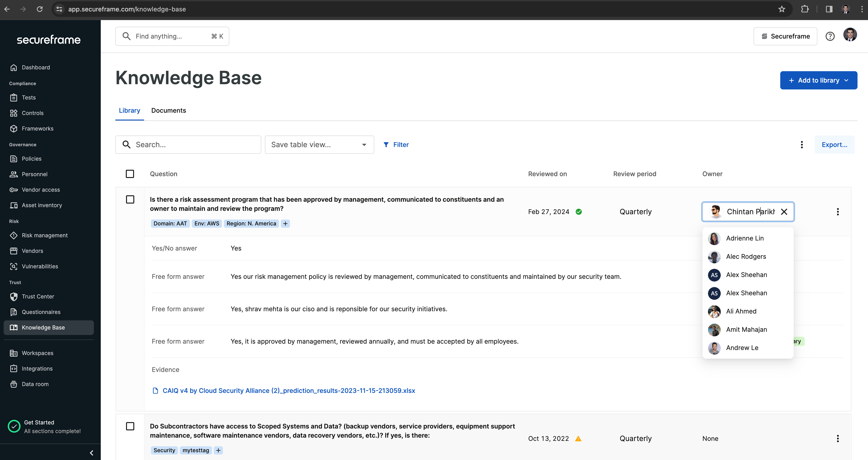The height and width of the screenshot is (460, 868).
Task: Open browser extensions puzzle icon
Action: 805,9
